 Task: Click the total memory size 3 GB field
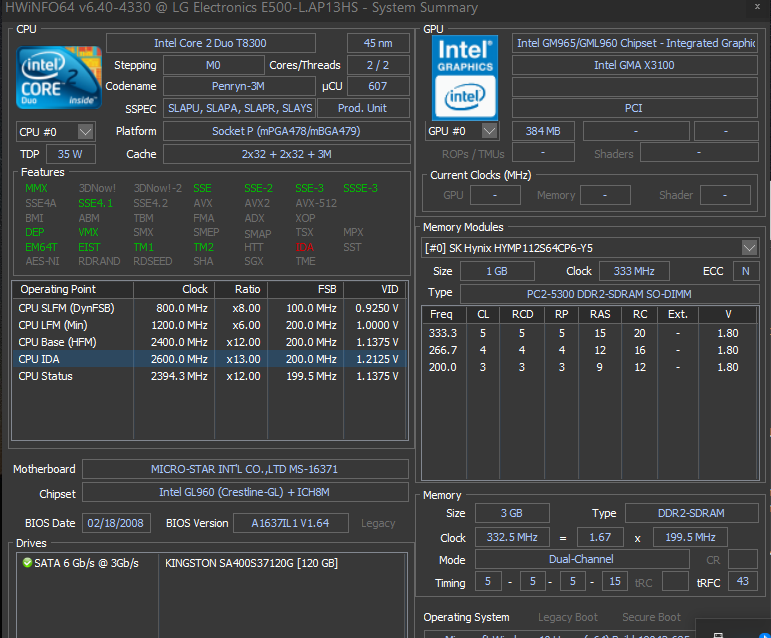pos(511,513)
